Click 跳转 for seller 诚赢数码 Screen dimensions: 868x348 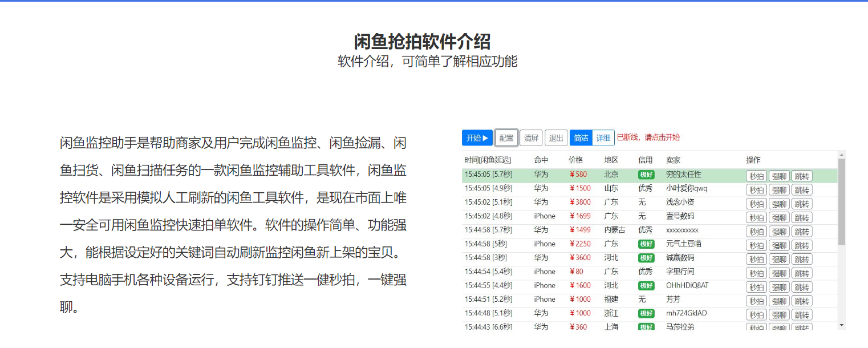pos(802,260)
